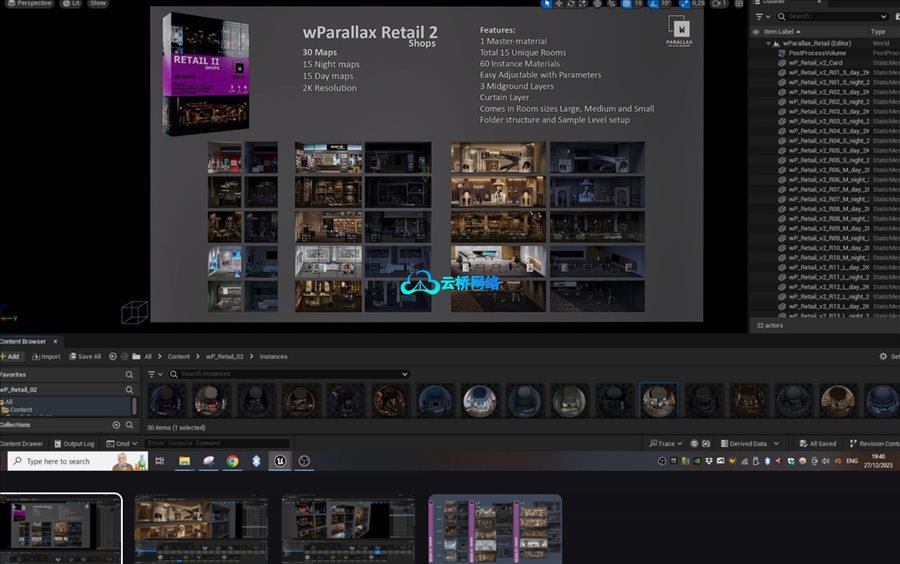Viewport: 900px width, 564px height.
Task: Open Trace dropdown in status bar
Action: (x=666, y=444)
